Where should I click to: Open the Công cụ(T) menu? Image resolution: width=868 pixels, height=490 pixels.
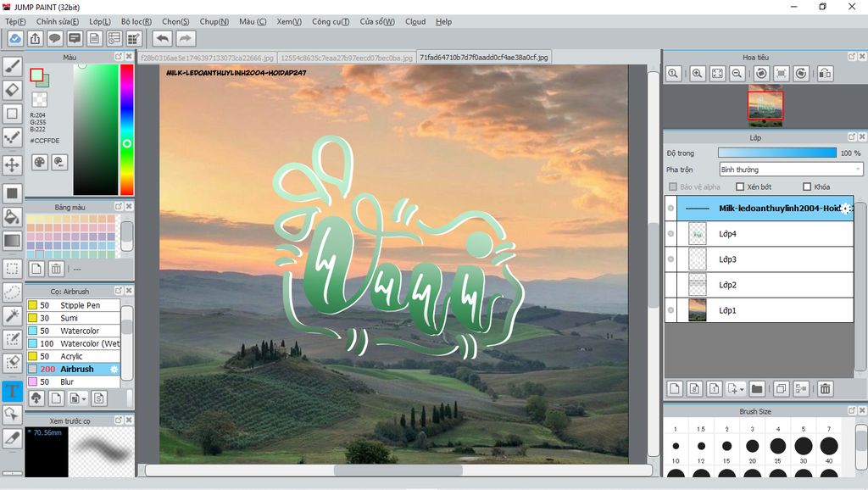click(x=331, y=21)
